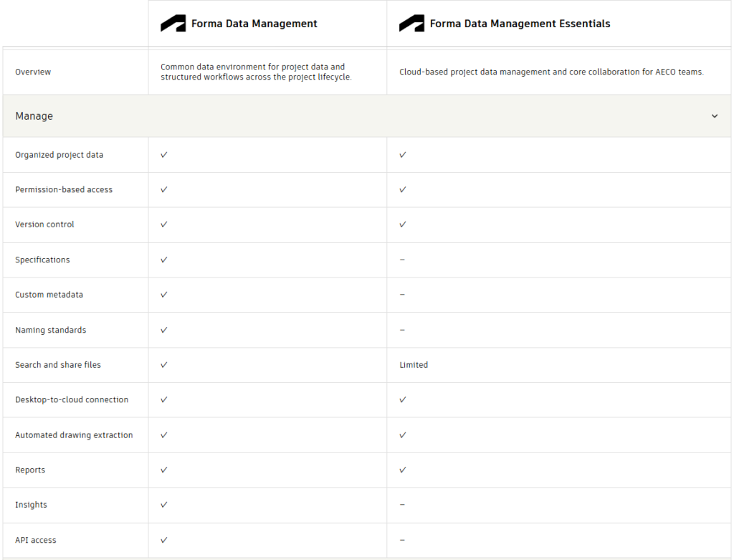Click Essentials dash for API access
Viewport: 734px width, 560px height.
point(402,541)
